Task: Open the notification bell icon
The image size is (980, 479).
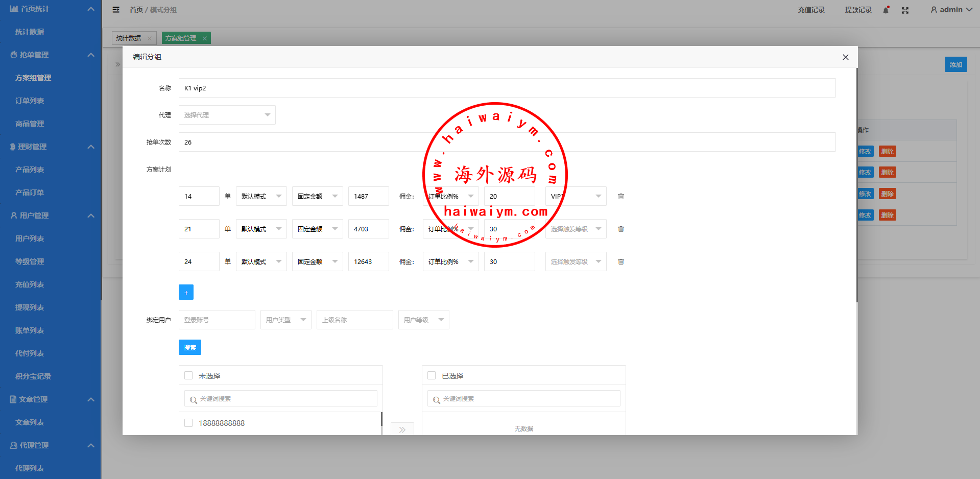Action: (886, 10)
